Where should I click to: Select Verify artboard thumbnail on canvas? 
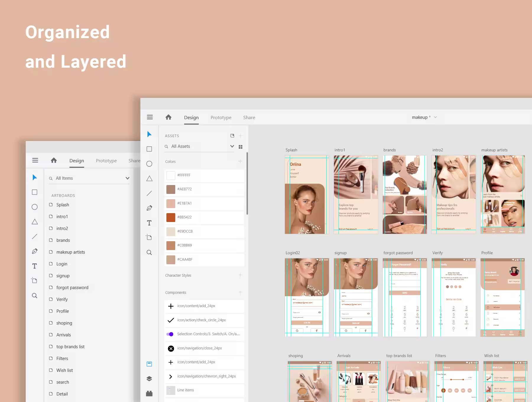[x=454, y=298]
